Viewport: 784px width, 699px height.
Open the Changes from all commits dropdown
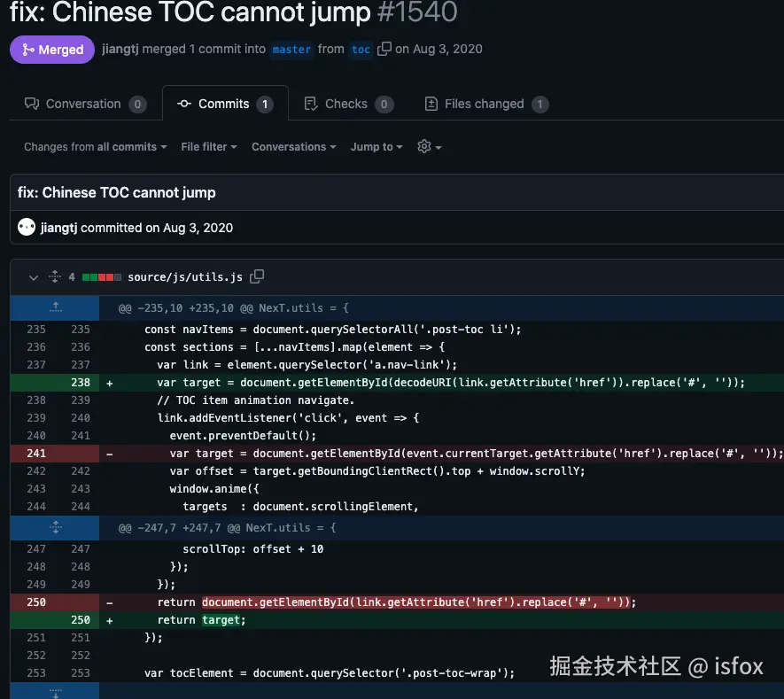coord(93,147)
